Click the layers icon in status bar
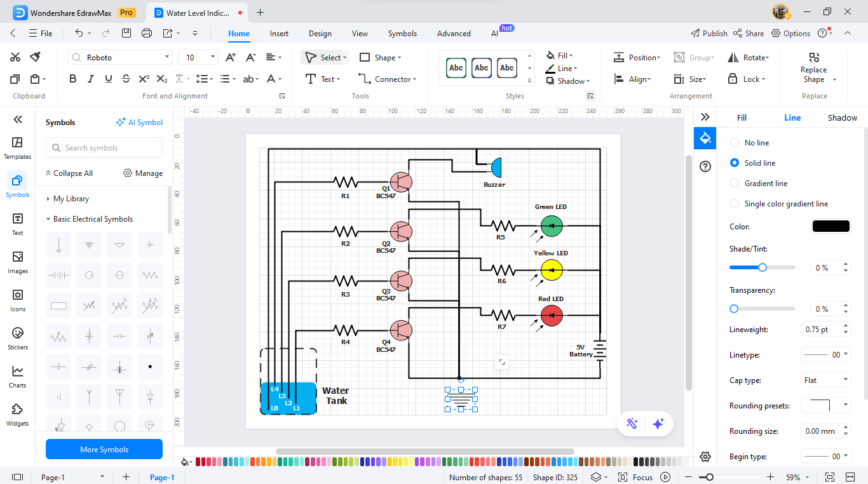 point(595,477)
